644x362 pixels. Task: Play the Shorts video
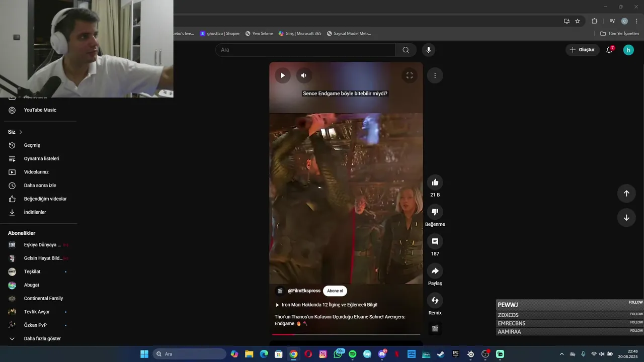283,75
